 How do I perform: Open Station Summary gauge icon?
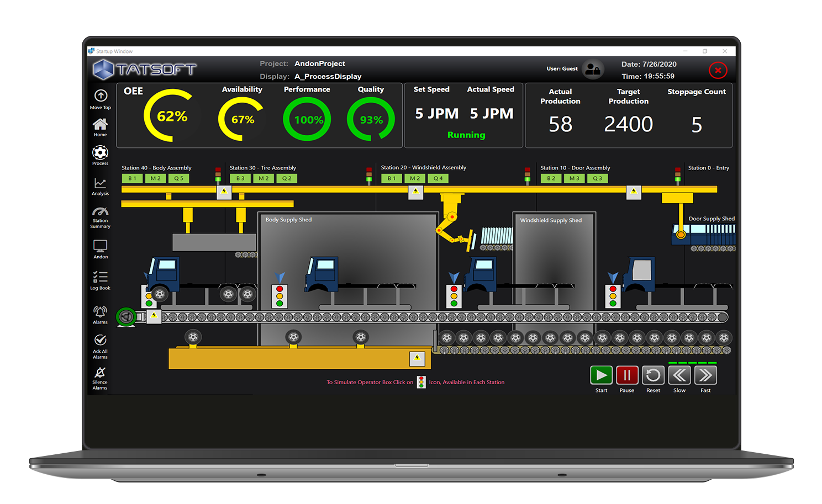coord(100,211)
